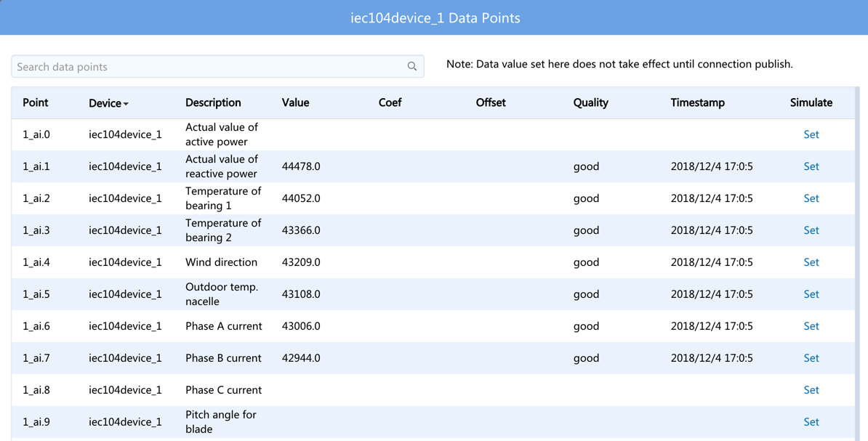Click Set for Phase C current
This screenshot has height=441, width=868.
pyautogui.click(x=811, y=390)
